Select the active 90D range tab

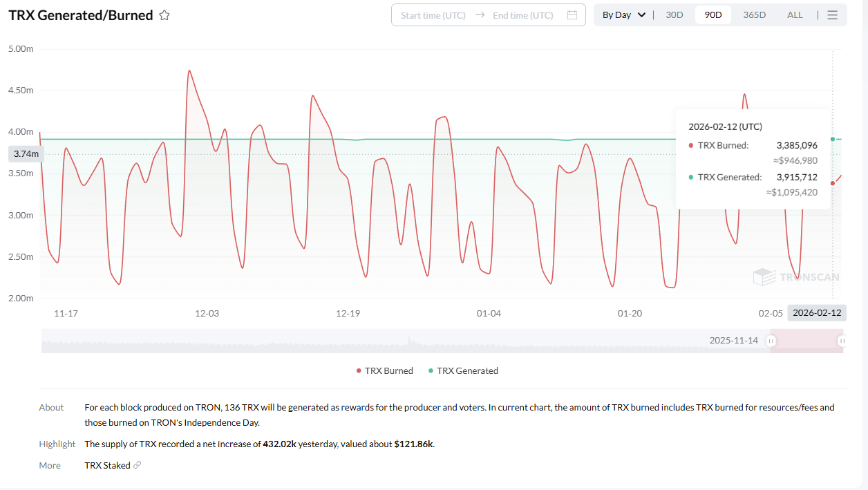(713, 15)
